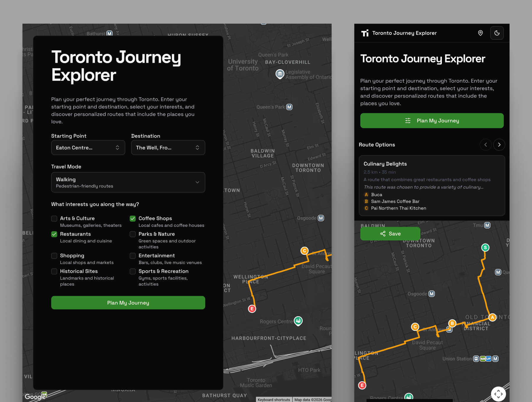Toggle dark mode with the moon icon
Image resolution: width=532 pixels, height=402 pixels.
coord(497,33)
